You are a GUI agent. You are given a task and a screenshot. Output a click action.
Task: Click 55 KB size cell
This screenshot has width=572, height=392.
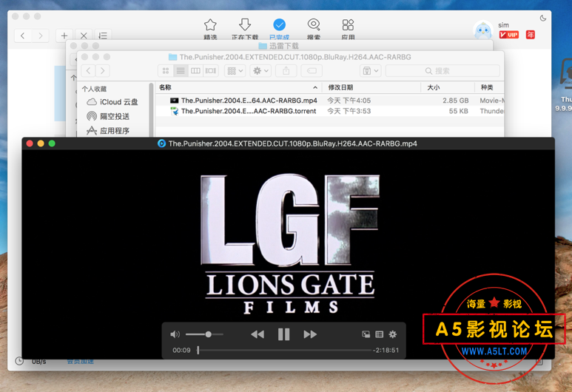coord(458,111)
